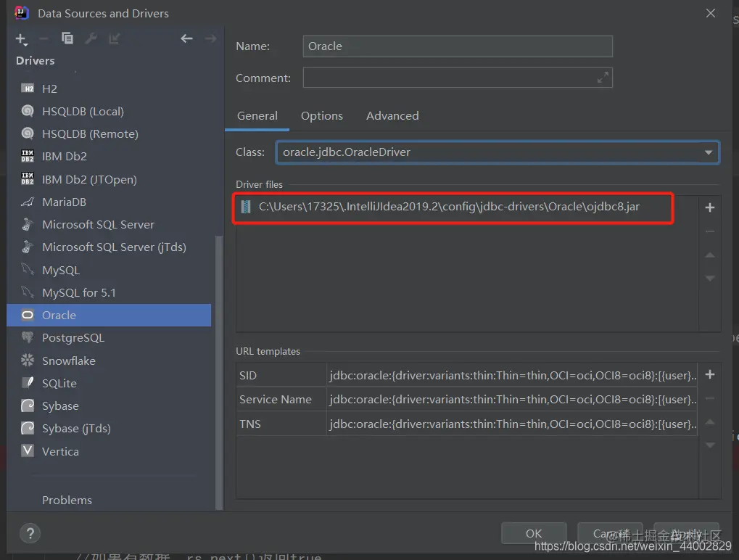Image resolution: width=739 pixels, height=560 pixels.
Task: Add a driver file with plus
Action: pyautogui.click(x=710, y=207)
